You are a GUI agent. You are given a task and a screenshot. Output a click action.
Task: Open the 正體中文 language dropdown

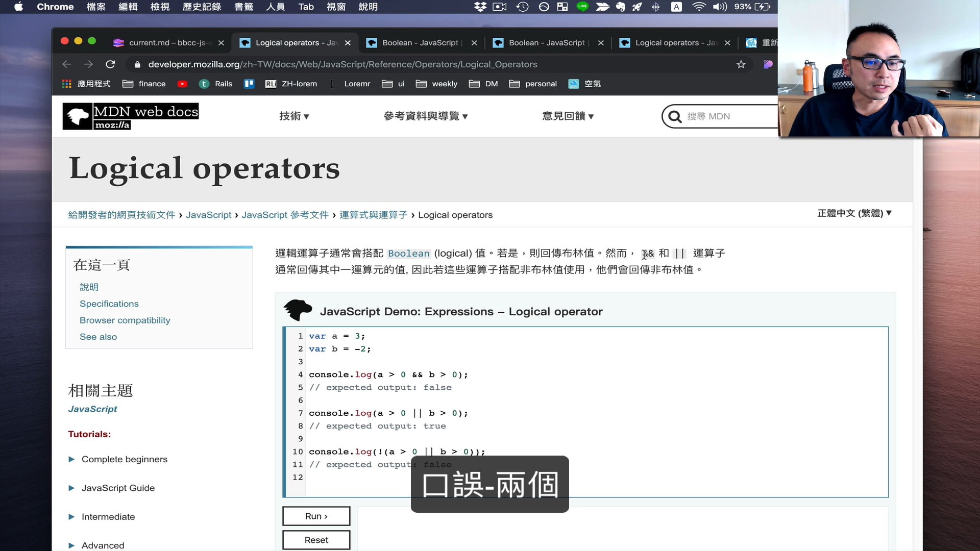click(854, 213)
